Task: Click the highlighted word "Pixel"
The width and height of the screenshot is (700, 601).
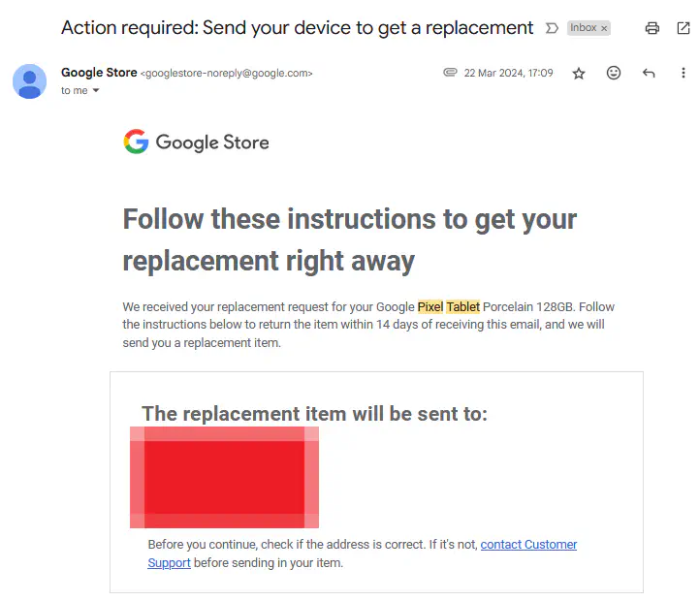Action: point(430,307)
